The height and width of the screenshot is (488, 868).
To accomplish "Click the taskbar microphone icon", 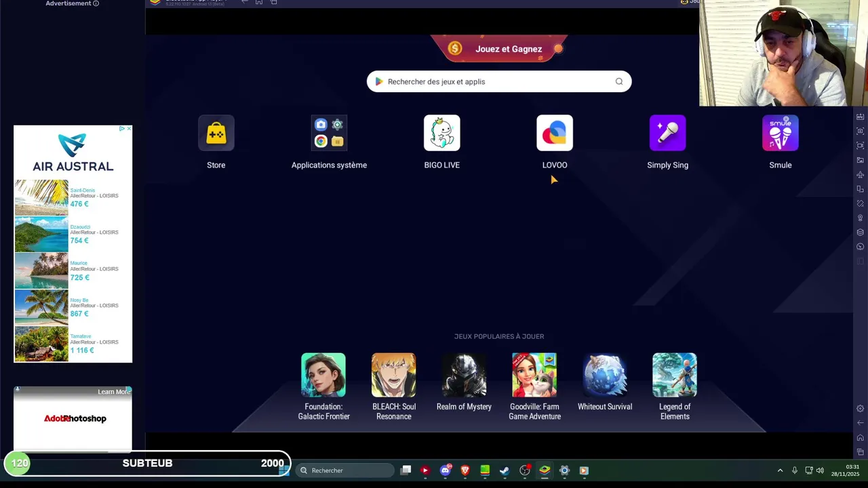I will (x=795, y=470).
